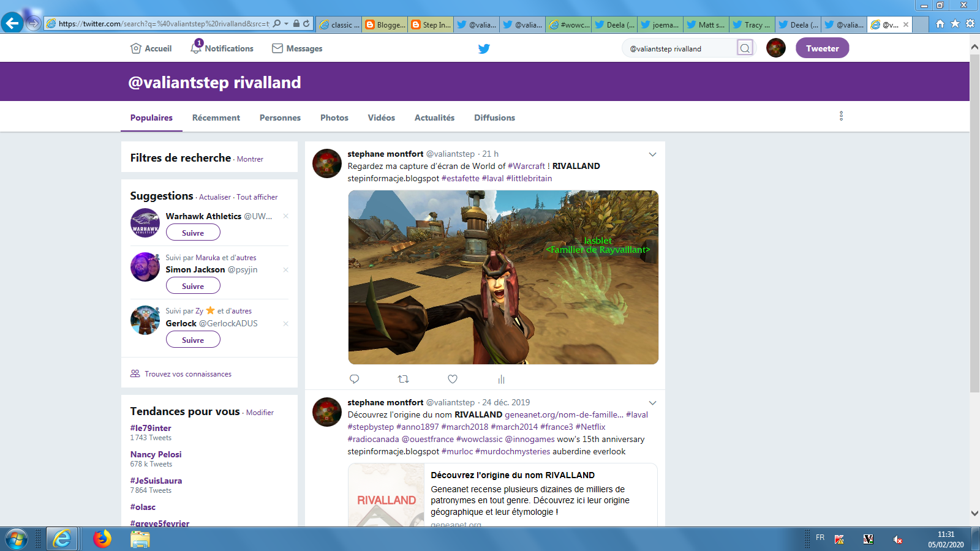The height and width of the screenshot is (551, 980).
Task: Go to Accueil home
Action: 151,48
